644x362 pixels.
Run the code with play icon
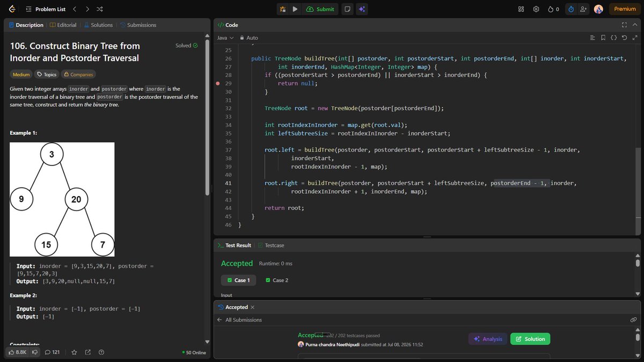pyautogui.click(x=295, y=9)
